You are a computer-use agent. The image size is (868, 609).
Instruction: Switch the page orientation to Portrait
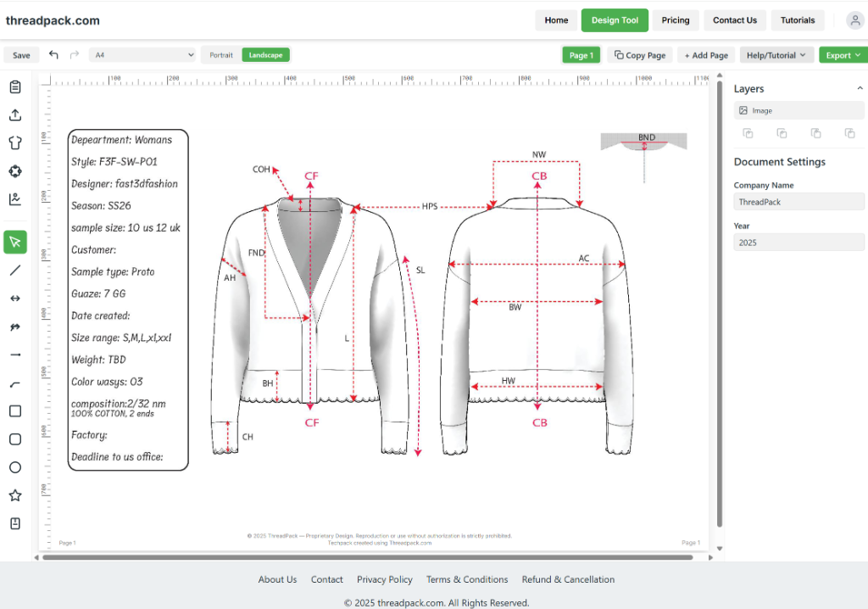click(220, 54)
